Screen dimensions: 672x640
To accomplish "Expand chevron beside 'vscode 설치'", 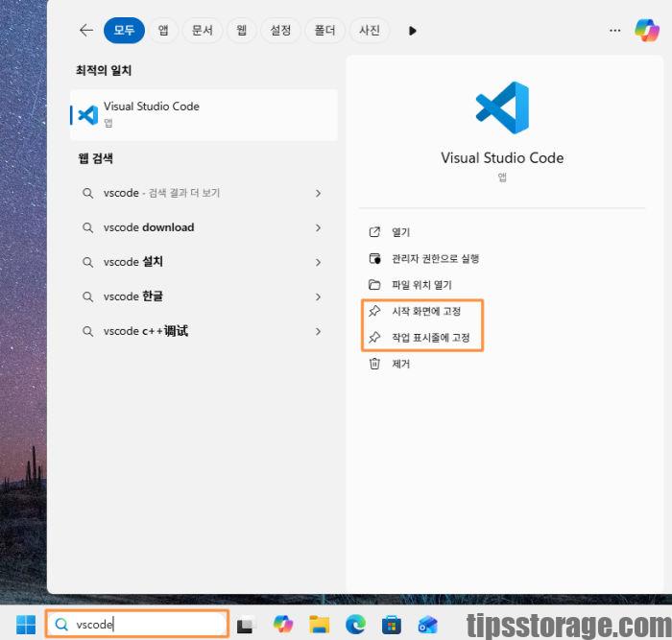I will tap(318, 262).
